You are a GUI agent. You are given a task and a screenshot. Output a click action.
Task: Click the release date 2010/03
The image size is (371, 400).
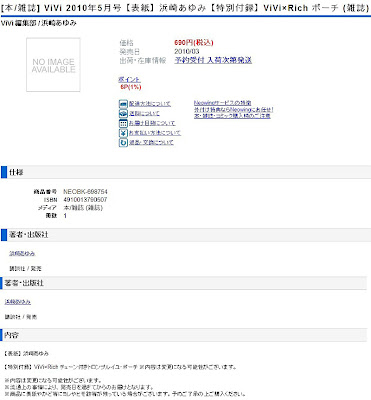pos(187,51)
